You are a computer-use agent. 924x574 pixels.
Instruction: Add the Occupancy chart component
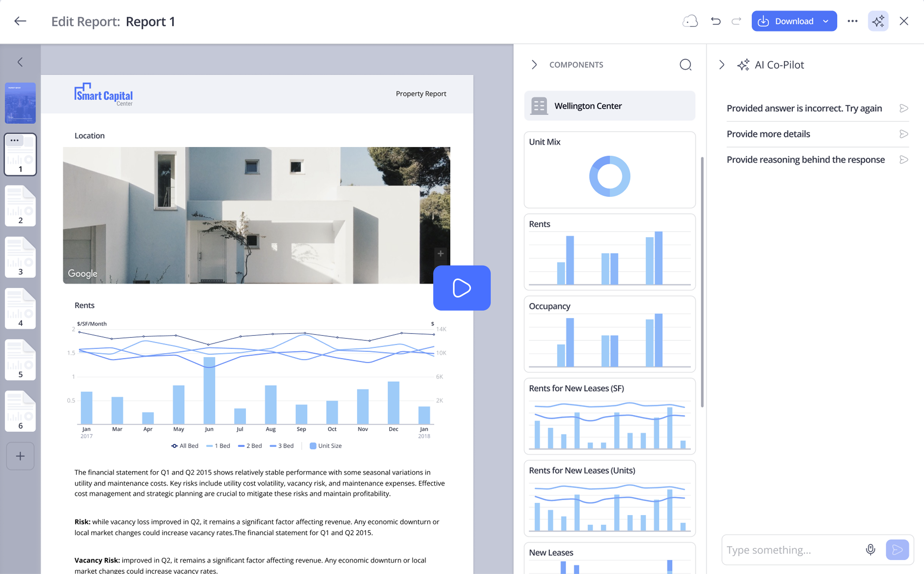coord(609,334)
